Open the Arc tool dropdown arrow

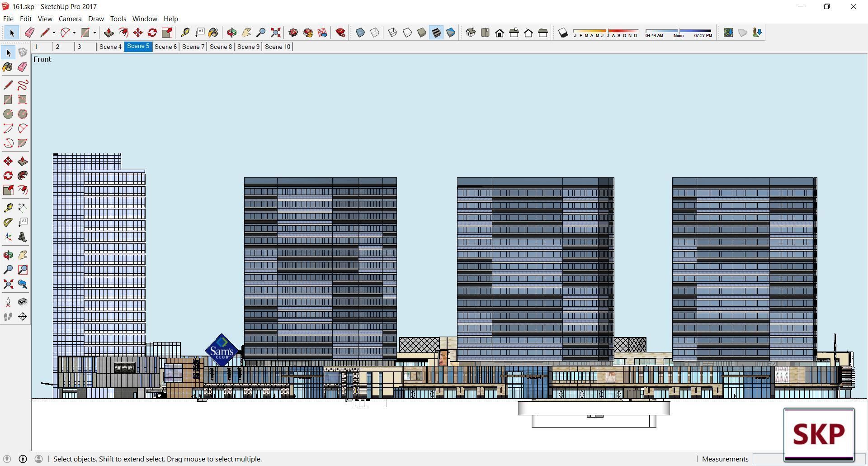click(74, 33)
